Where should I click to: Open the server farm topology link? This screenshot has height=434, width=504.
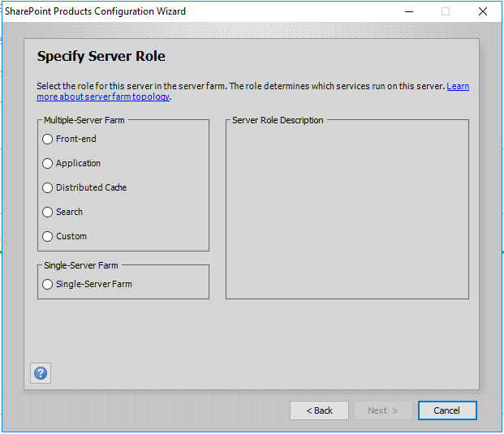pos(103,97)
